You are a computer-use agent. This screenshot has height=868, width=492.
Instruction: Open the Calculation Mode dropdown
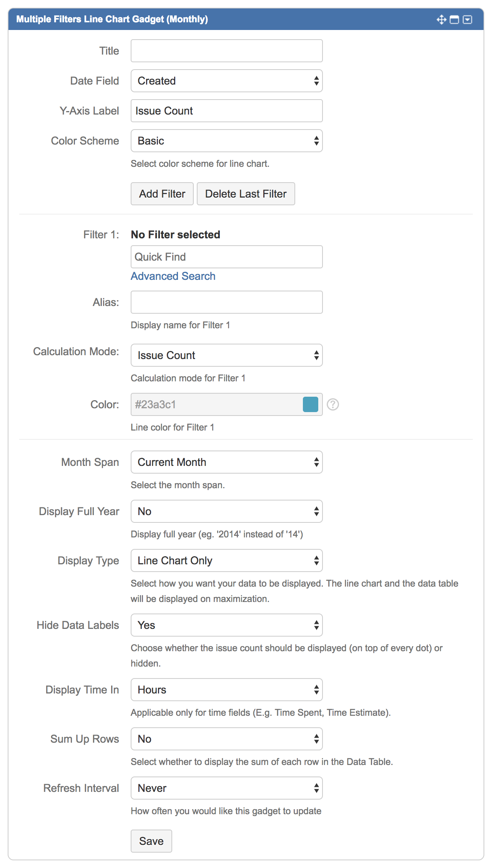pyautogui.click(x=226, y=355)
